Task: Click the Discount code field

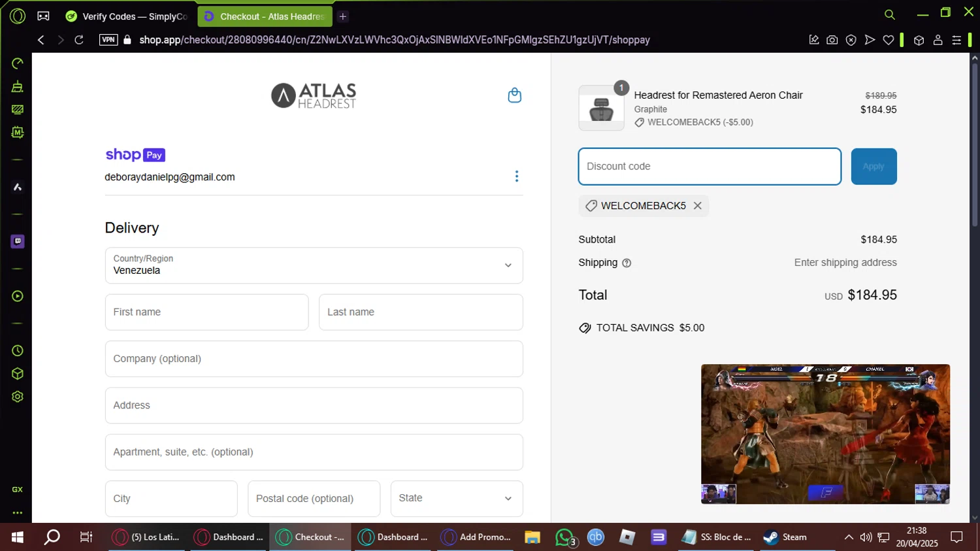Action: 710,167
